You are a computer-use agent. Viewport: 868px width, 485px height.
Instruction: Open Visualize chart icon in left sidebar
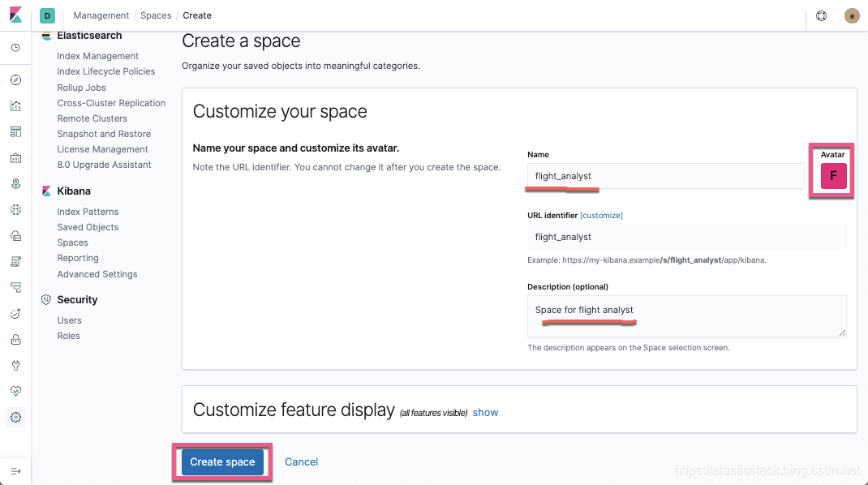coord(15,105)
